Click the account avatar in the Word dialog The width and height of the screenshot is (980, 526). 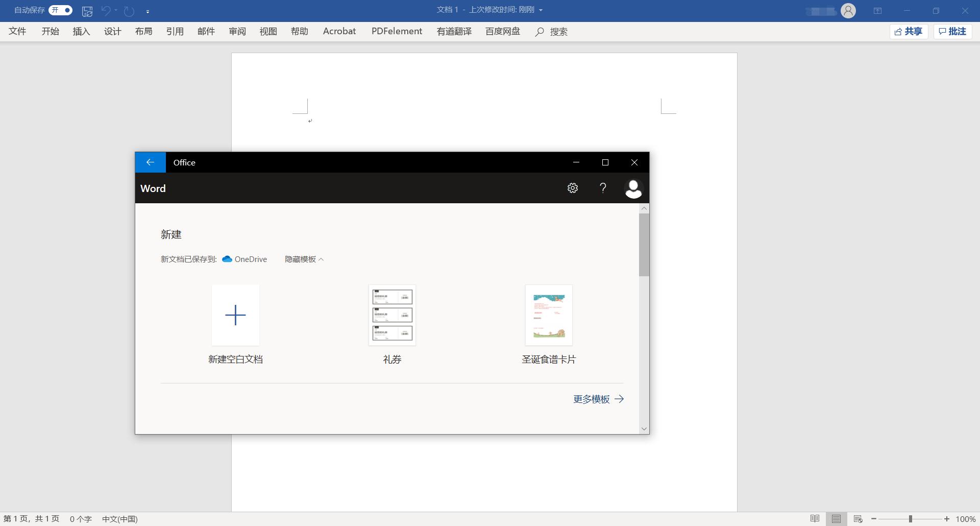(x=633, y=188)
